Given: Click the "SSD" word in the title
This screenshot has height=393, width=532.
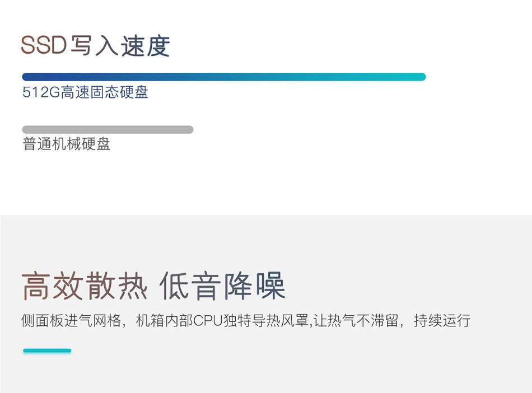Looking at the screenshot, I should pos(44,46).
